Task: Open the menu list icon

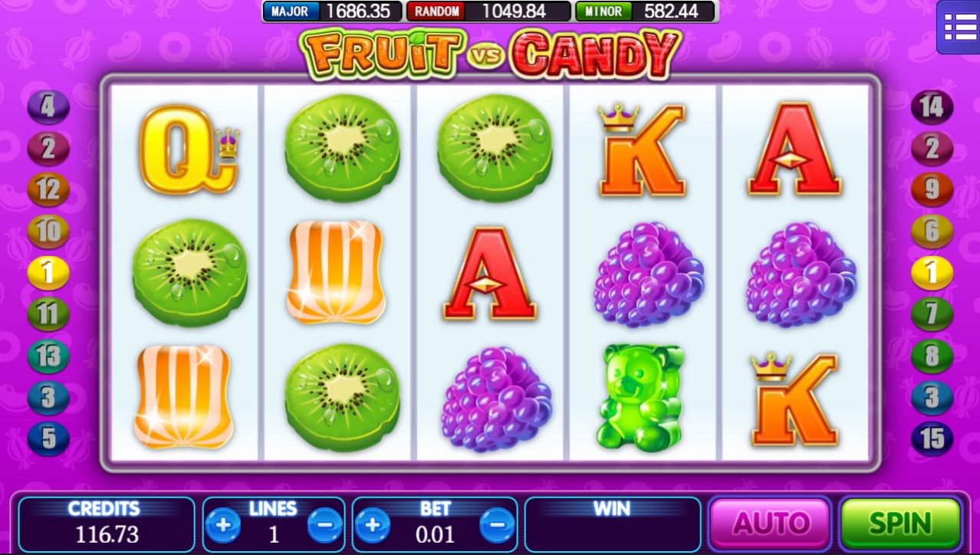Action: click(959, 27)
